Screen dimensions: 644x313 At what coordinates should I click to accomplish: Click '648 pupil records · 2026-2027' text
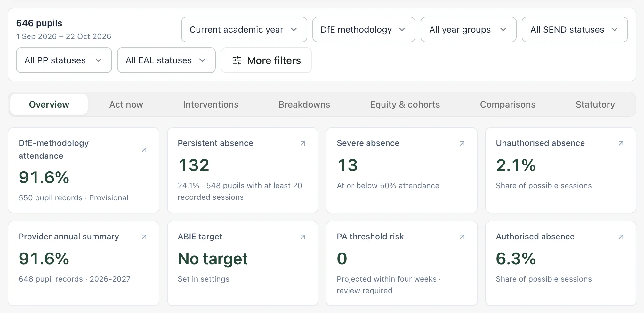(x=75, y=279)
